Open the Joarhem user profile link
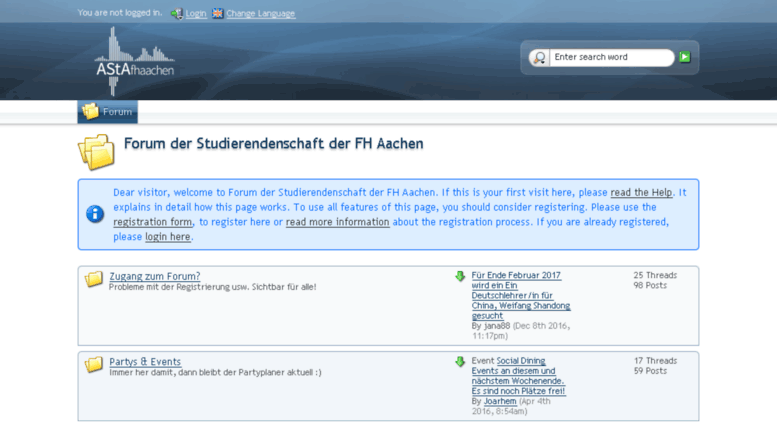Viewport: 777px width, 423px height. pyautogui.click(x=500, y=401)
